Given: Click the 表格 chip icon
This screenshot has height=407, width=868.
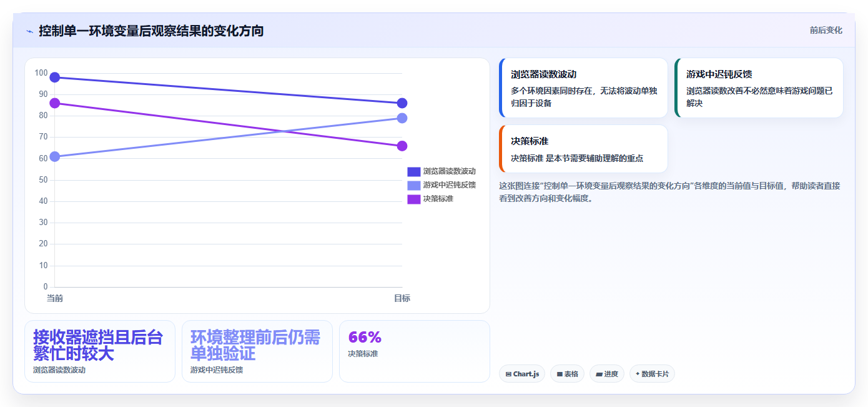Looking at the screenshot, I should [x=560, y=374].
